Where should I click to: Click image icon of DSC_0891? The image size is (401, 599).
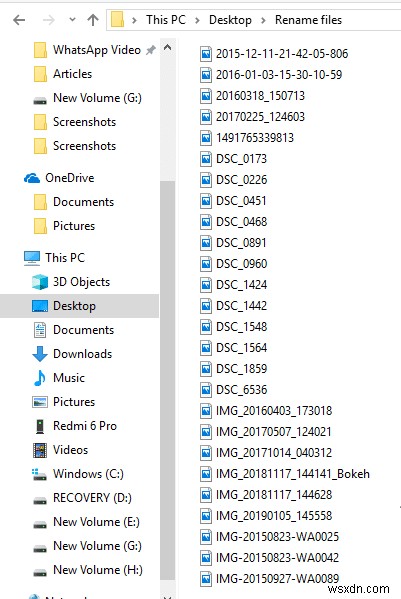point(206,243)
